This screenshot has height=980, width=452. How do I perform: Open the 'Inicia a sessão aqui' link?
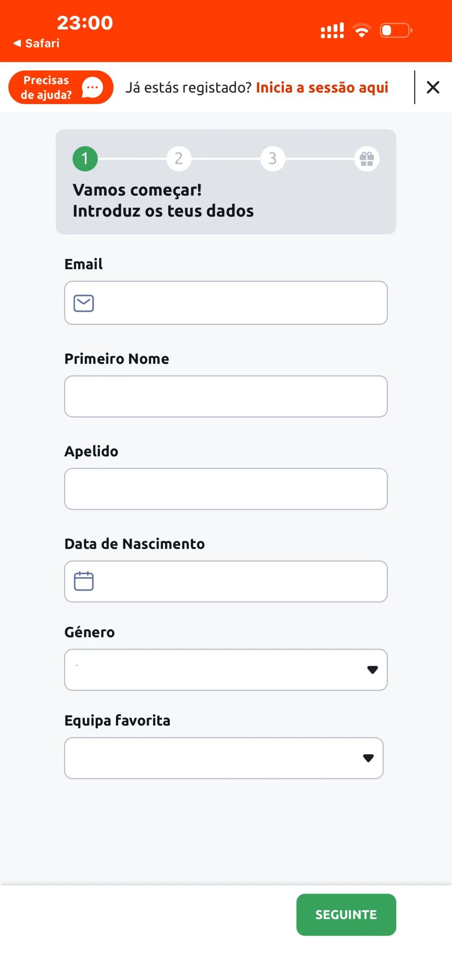(322, 88)
